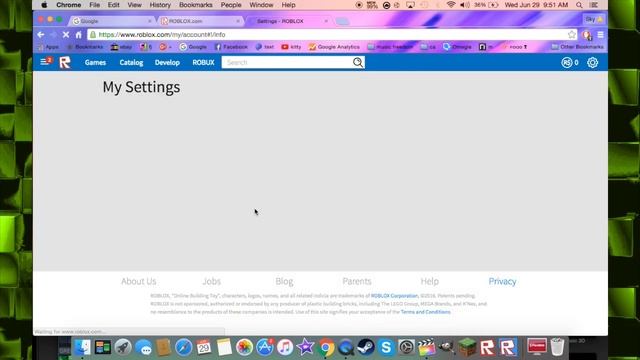Open Minecraft from the dock

click(467, 347)
